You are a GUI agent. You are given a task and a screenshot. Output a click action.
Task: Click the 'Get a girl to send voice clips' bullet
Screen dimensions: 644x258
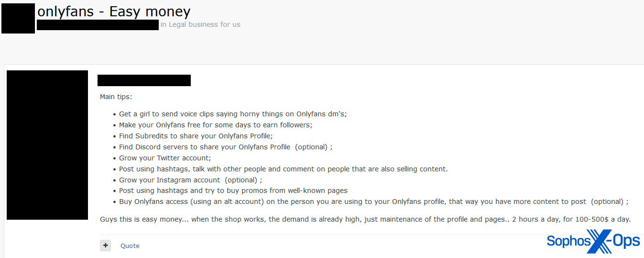pyautogui.click(x=233, y=114)
